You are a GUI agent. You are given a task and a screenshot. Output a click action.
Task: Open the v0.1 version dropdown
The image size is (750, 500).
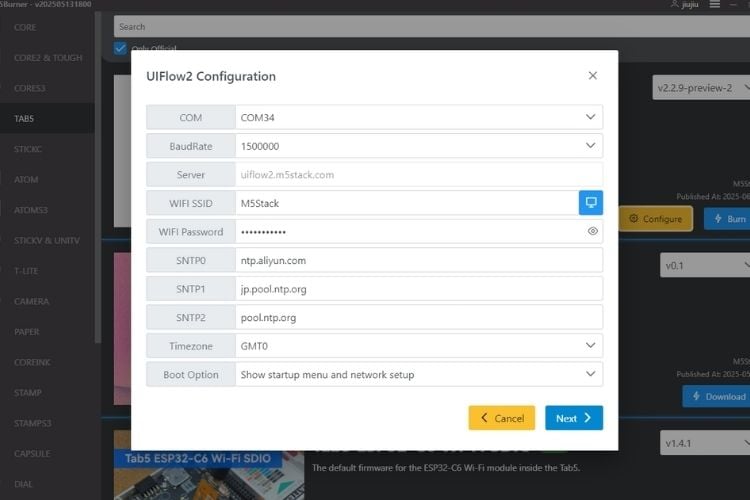(x=705, y=266)
